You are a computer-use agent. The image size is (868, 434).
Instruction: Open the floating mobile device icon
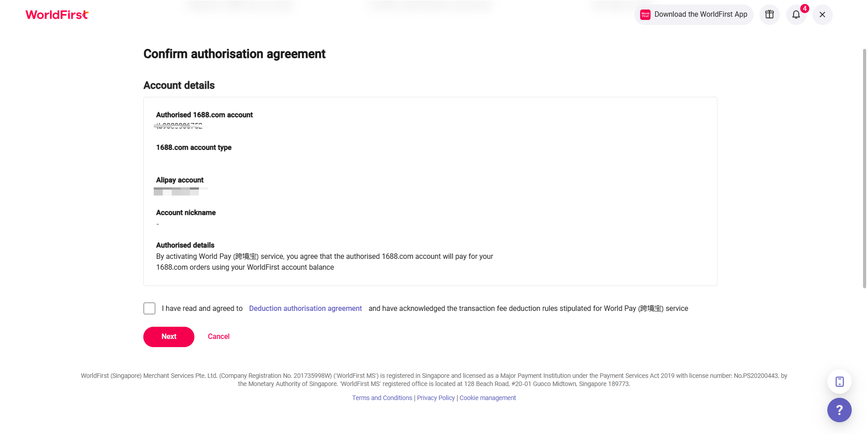click(x=840, y=382)
